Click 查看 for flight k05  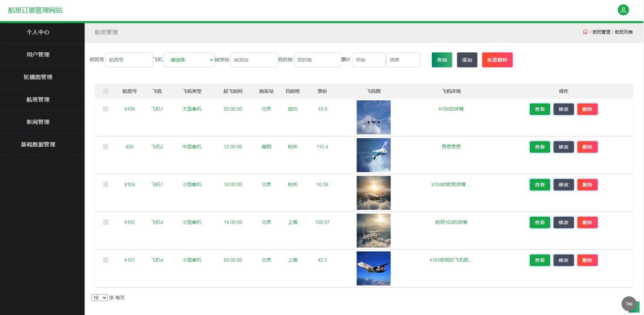tap(540, 147)
